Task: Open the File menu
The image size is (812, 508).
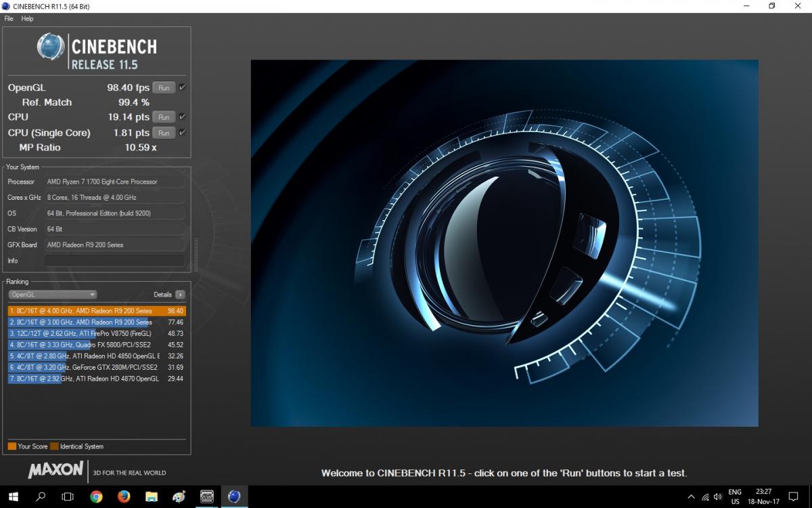Action: point(9,19)
